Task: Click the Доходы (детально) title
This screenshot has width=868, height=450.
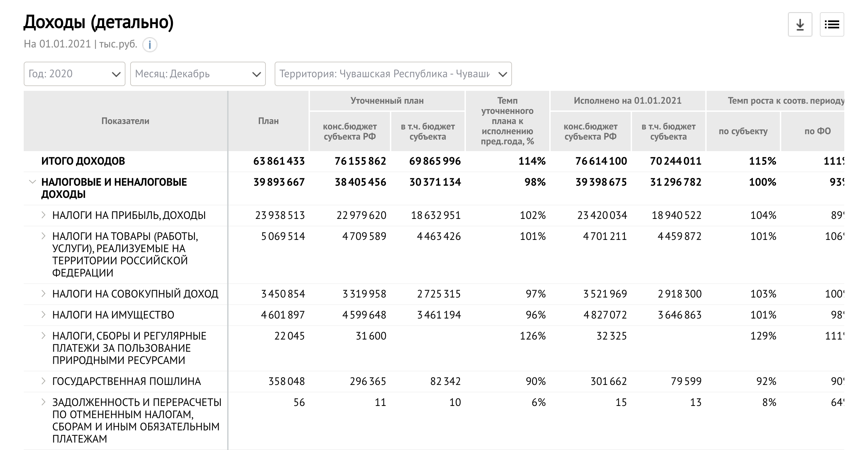Action: [x=98, y=22]
